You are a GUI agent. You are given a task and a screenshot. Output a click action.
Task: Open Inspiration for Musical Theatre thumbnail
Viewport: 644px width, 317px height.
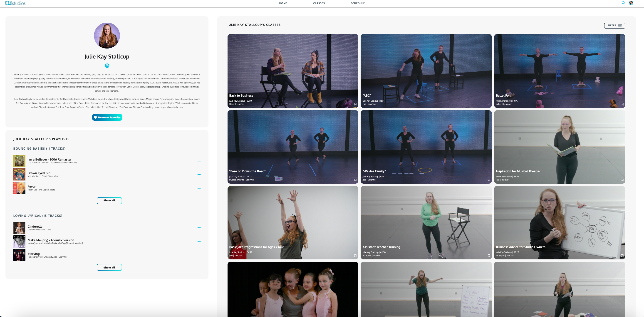pos(560,147)
